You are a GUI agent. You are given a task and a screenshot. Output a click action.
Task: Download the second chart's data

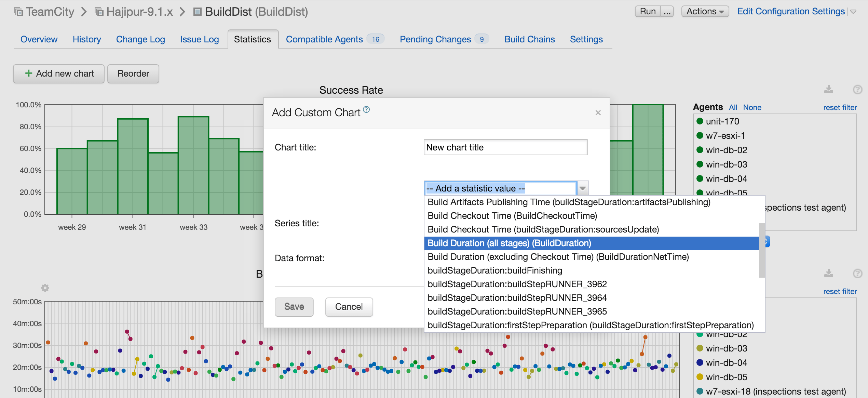click(828, 273)
